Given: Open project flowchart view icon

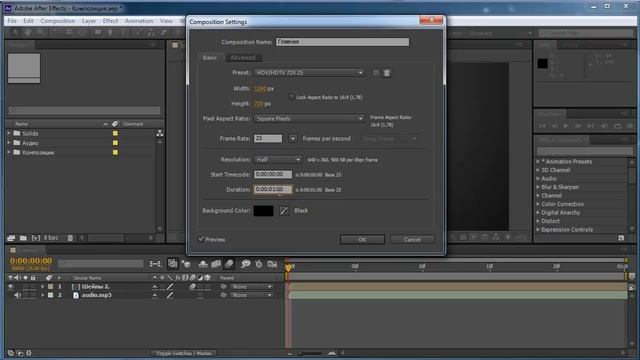Looking at the screenshot, I should pyautogui.click(x=160, y=133).
